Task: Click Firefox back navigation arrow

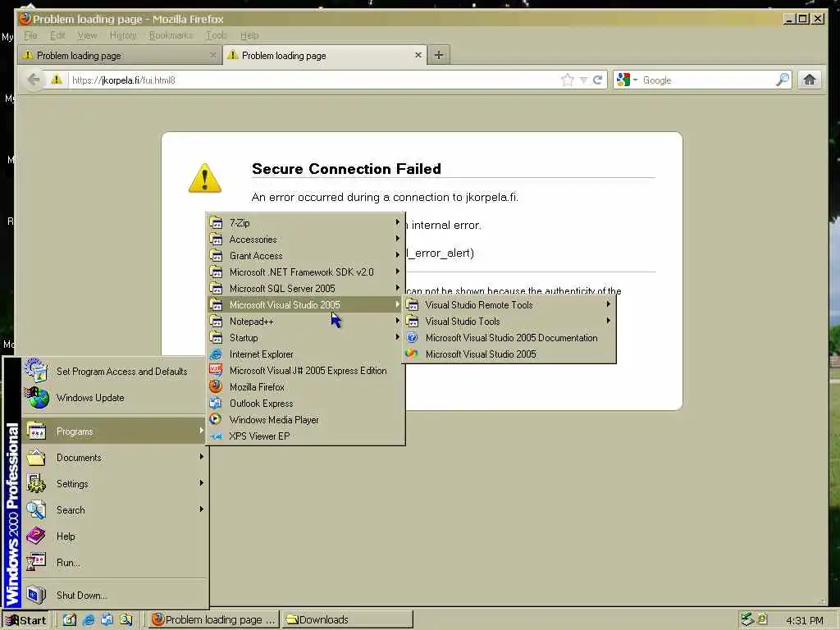Action: tap(34, 80)
